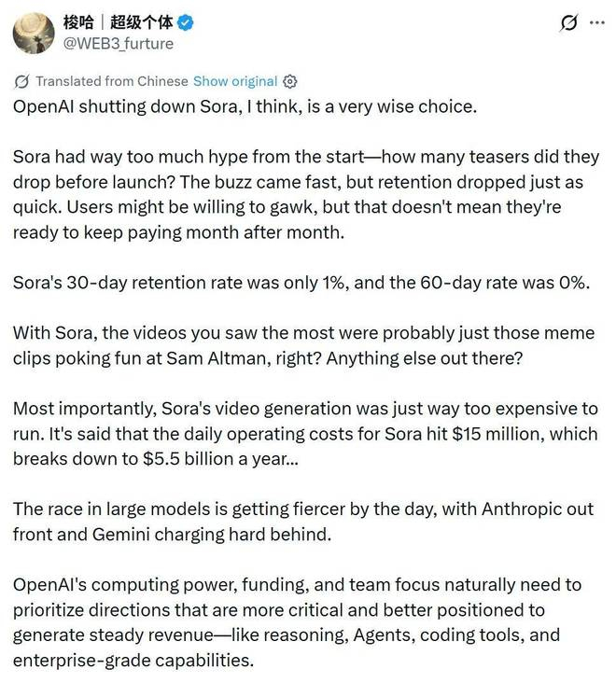The width and height of the screenshot is (616, 683).
Task: Open the @WEB3_furture profile handle
Action: pos(118,43)
